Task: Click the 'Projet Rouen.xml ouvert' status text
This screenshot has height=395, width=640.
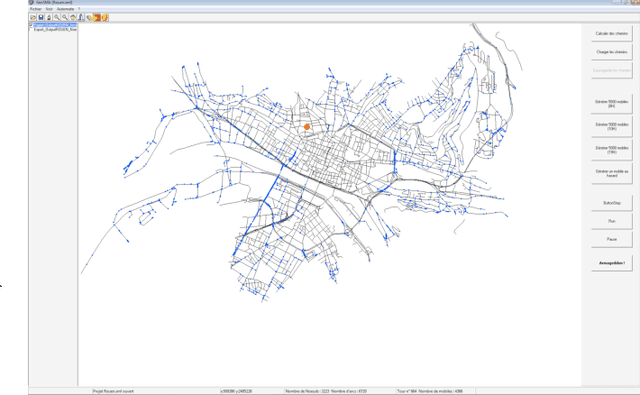Action: pyautogui.click(x=113, y=391)
